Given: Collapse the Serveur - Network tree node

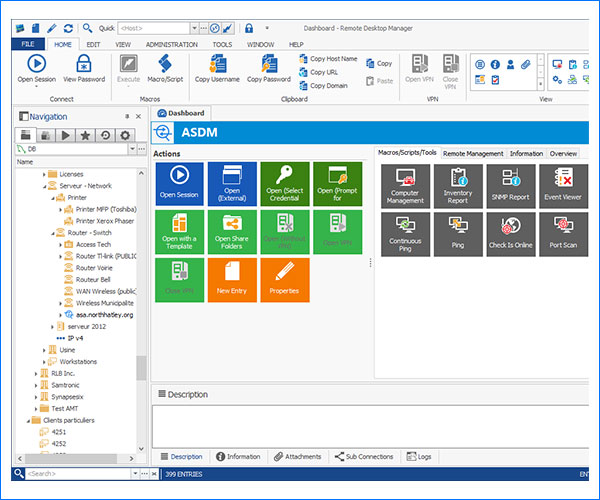Looking at the screenshot, I should click(45, 185).
